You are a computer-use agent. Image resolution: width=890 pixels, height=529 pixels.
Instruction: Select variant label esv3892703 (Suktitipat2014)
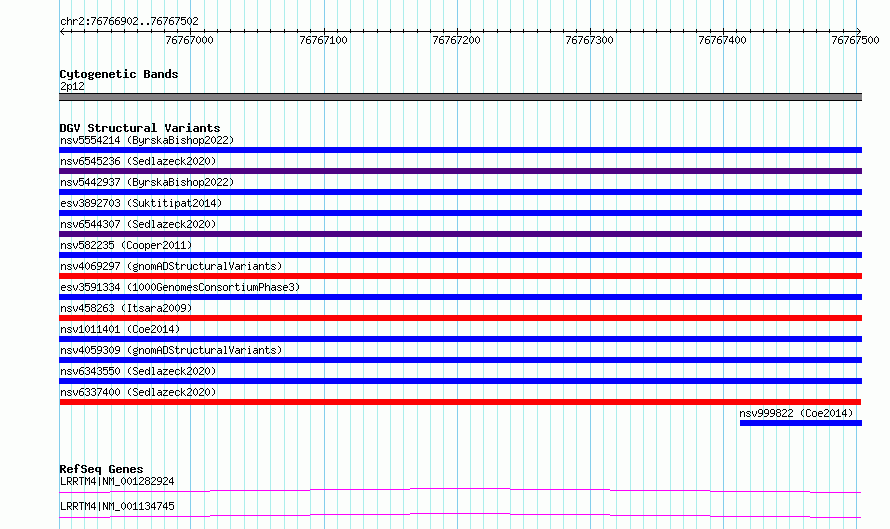141,203
